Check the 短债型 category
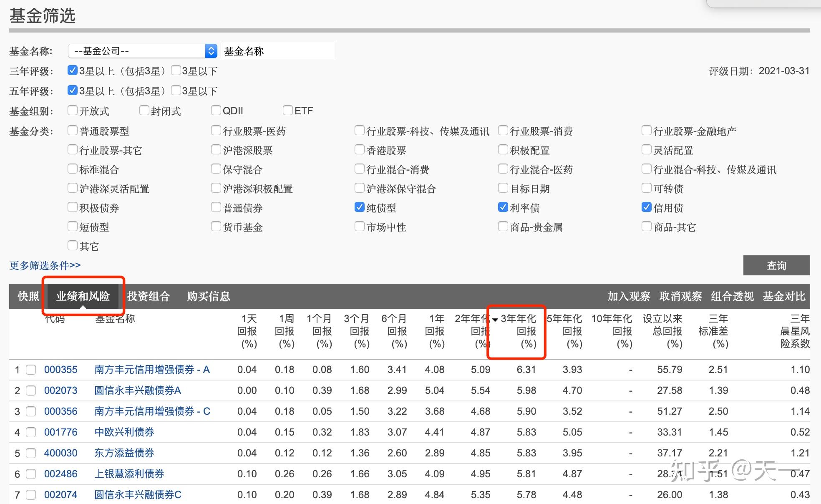The image size is (821, 504). [x=72, y=226]
